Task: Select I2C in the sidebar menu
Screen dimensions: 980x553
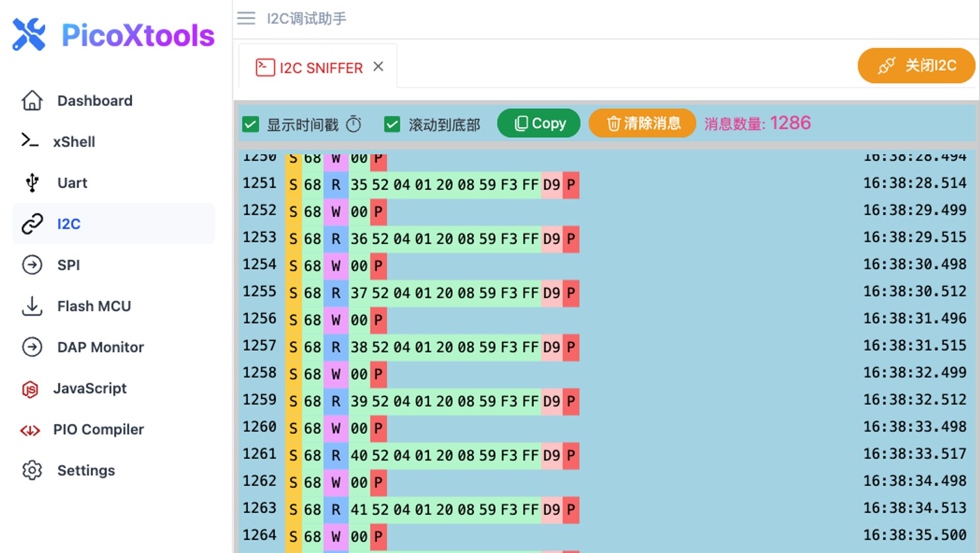Action: click(x=68, y=223)
